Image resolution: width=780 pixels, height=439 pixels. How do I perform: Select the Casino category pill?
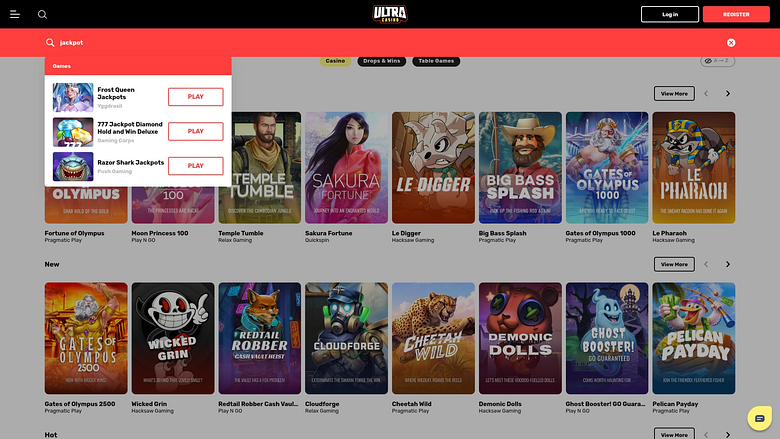(335, 61)
